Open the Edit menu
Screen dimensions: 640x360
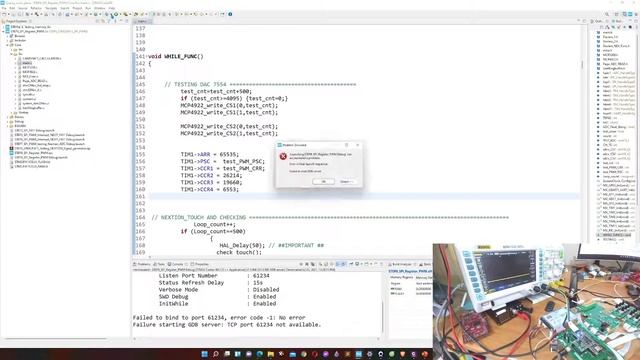(12, 8)
